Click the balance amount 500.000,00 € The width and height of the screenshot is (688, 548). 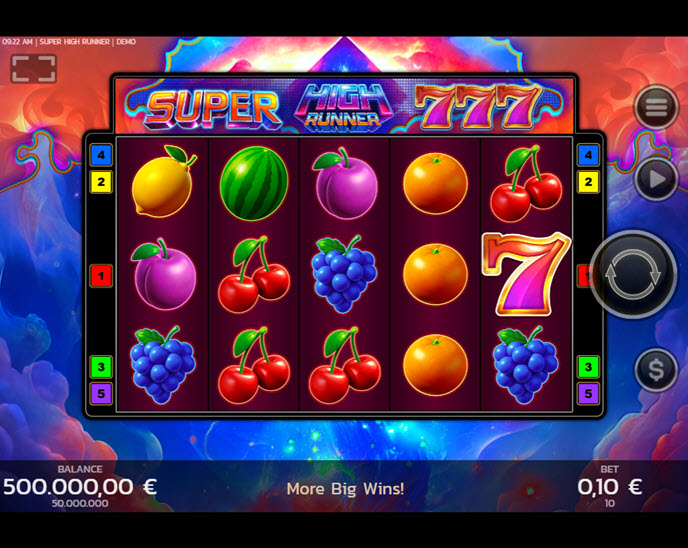point(80,487)
